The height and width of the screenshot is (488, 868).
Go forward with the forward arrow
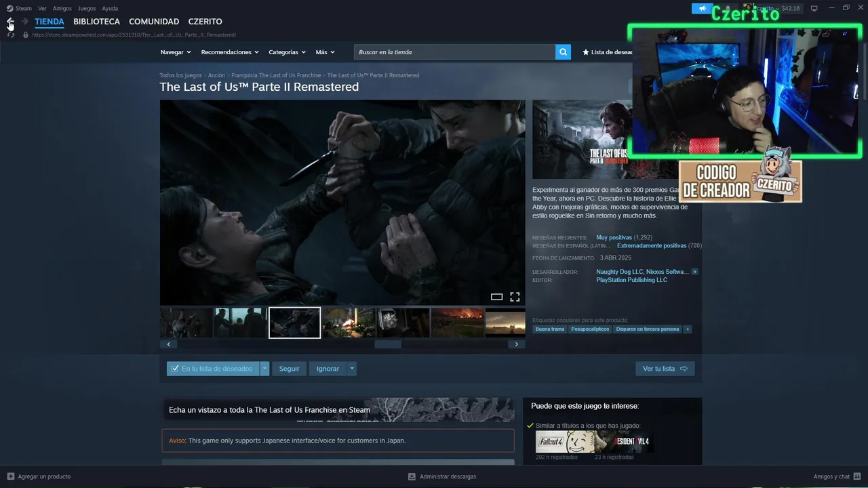25,22
